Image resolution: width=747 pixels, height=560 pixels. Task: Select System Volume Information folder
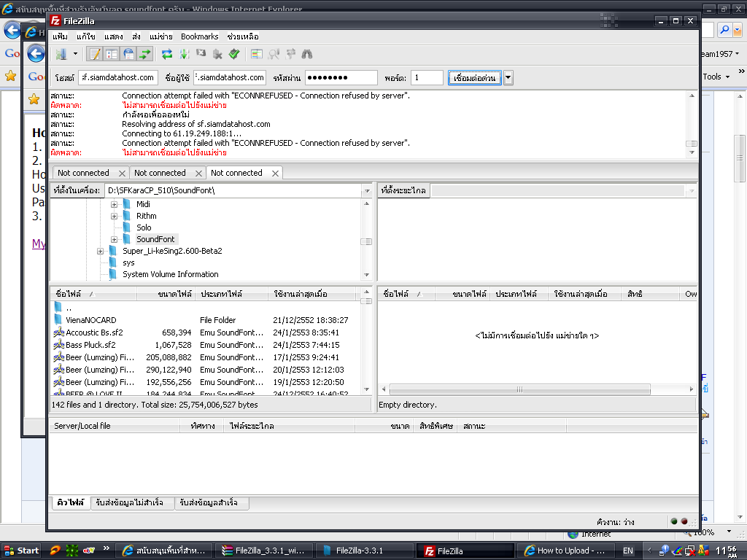[170, 274]
